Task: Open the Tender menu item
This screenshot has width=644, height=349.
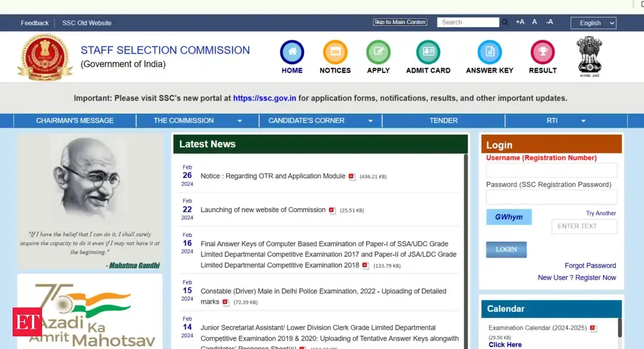Action: [x=444, y=120]
